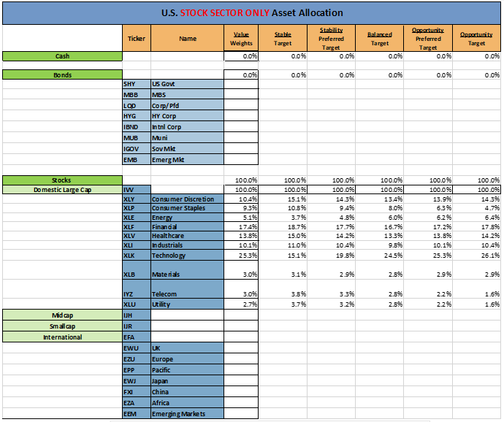The image size is (504, 422).
Task: Select the empty value cell beside Muni
Action: (x=241, y=137)
